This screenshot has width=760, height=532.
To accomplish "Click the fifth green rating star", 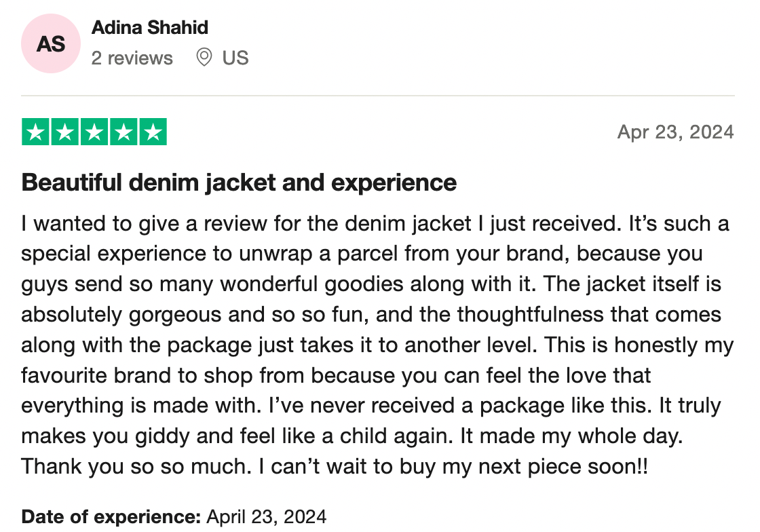I will pos(153,132).
